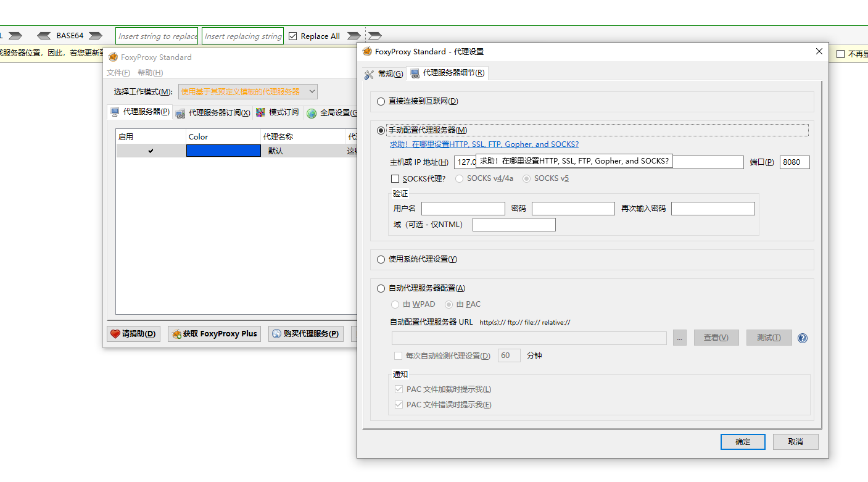This screenshot has width=868, height=482.
Task: Toggle the Replace All checkbox
Action: coord(293,36)
